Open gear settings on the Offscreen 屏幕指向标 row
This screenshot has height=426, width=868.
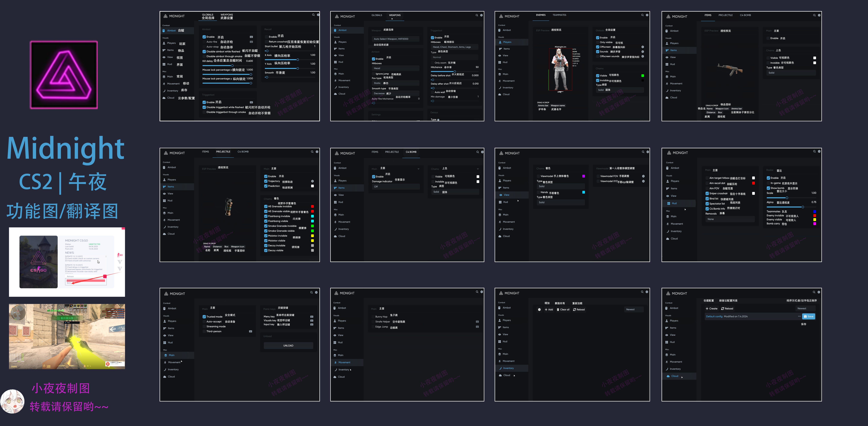643,47
